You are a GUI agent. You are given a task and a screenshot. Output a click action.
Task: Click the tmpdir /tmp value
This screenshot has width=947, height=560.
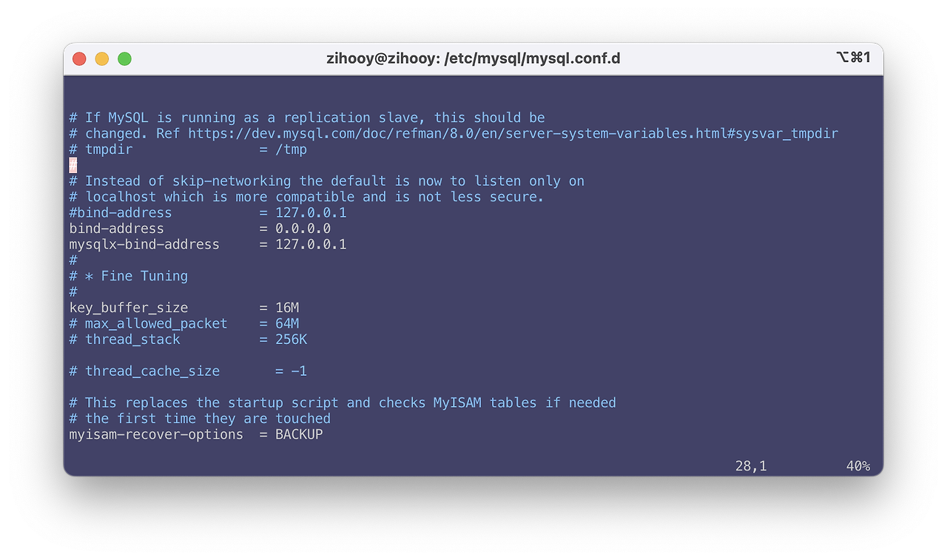(x=291, y=149)
